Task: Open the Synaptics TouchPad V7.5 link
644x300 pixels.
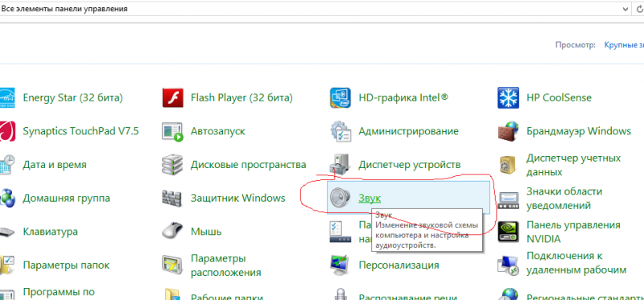Action: point(81,131)
